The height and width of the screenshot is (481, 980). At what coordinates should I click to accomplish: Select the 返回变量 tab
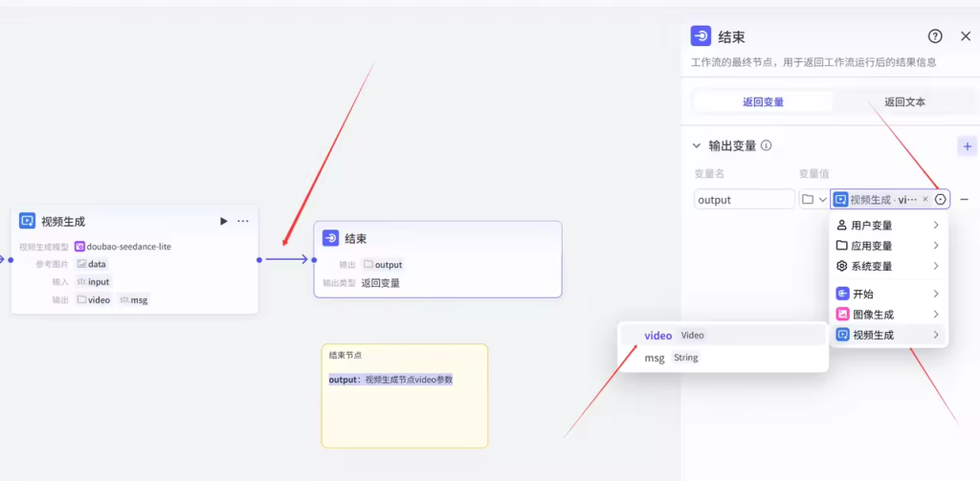pyautogui.click(x=763, y=101)
